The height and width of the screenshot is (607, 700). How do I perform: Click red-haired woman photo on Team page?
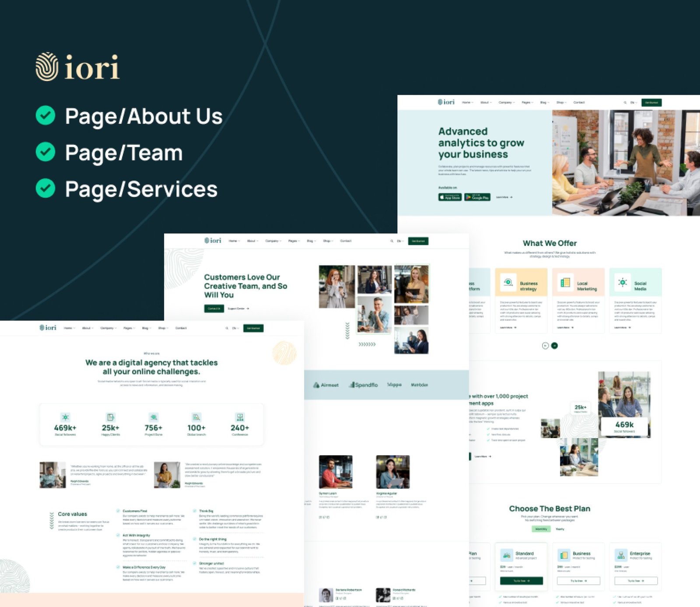point(336,287)
